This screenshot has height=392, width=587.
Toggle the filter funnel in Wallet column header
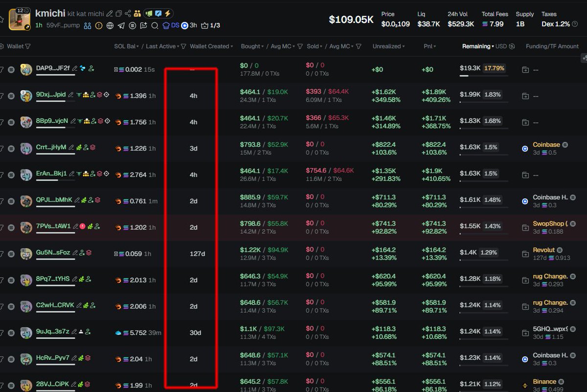[28, 46]
